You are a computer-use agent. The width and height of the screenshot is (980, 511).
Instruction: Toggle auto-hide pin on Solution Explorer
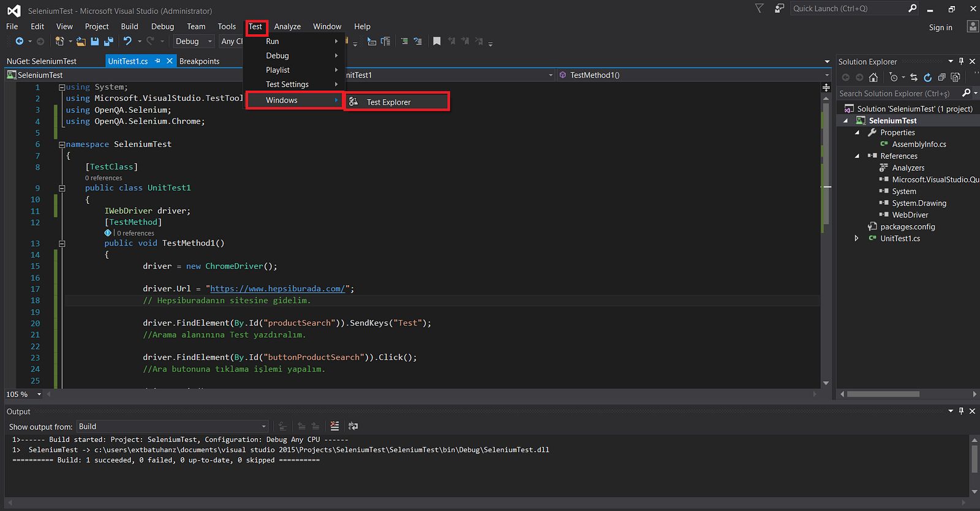[961, 61]
